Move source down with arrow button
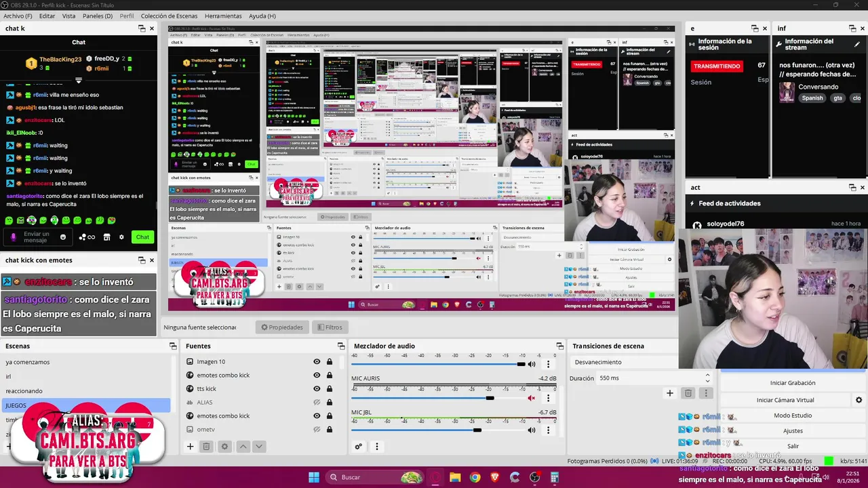Viewport: 868px width, 488px height. (258, 447)
